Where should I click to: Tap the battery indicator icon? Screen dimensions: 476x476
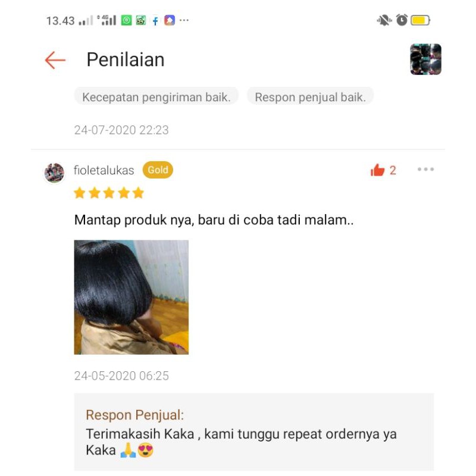(420, 20)
